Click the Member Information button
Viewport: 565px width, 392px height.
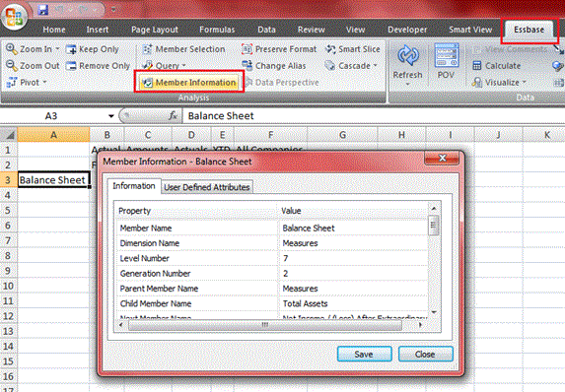click(x=189, y=83)
